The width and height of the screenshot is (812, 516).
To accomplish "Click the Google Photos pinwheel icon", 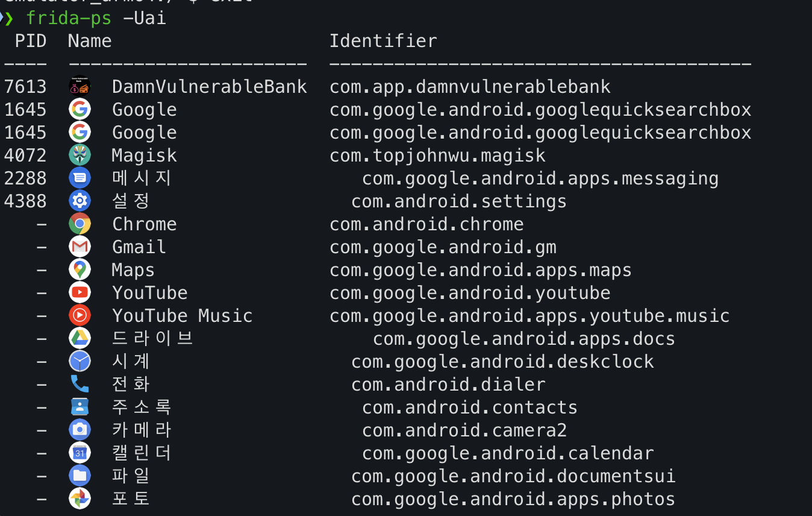I will (80, 499).
